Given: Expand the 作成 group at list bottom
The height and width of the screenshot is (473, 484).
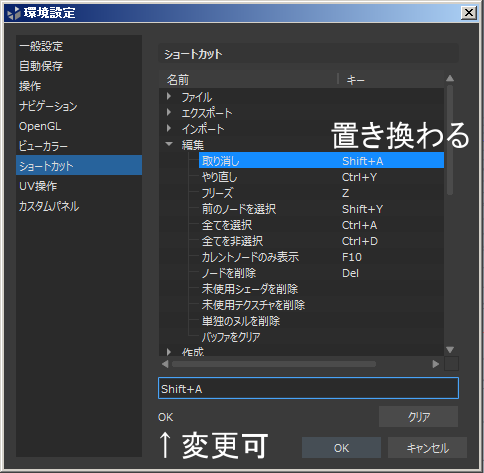Looking at the screenshot, I should pos(169,352).
